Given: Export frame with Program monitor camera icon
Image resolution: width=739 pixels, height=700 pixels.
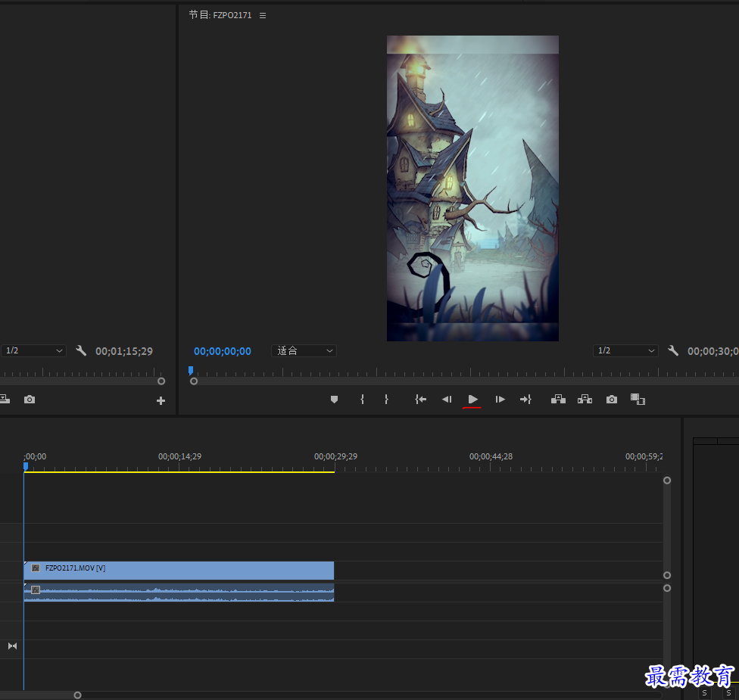Looking at the screenshot, I should (x=612, y=400).
